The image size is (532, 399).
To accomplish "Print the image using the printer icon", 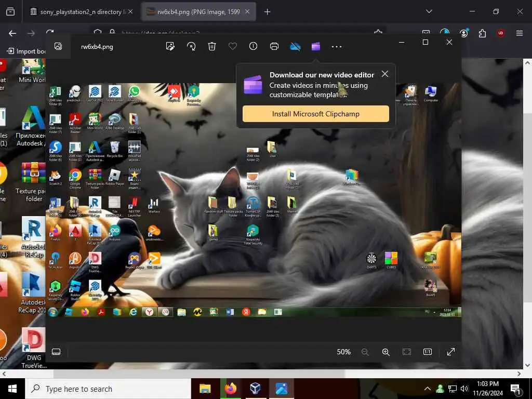I will (274, 46).
